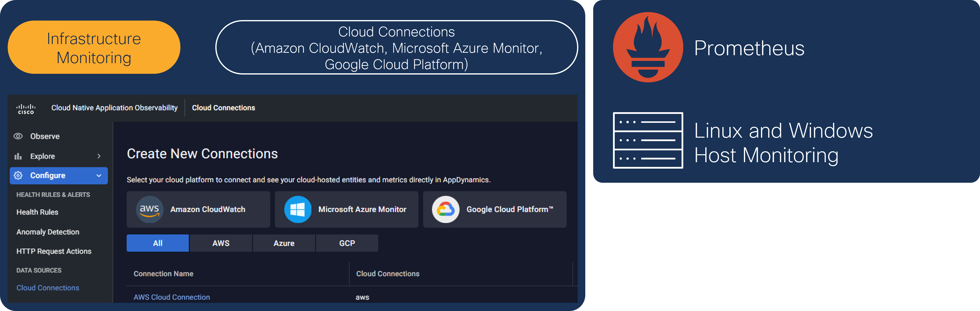Click the Observe eye icon
The image size is (980, 311).
[x=18, y=136]
